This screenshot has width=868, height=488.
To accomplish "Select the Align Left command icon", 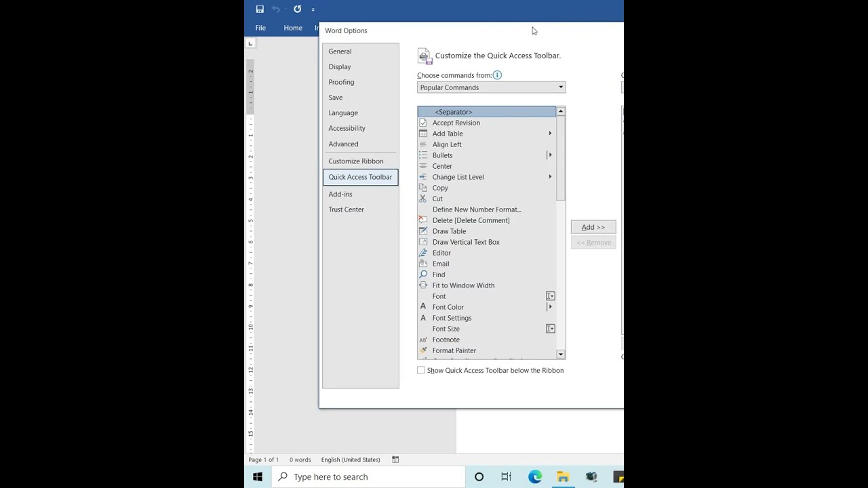I will 423,144.
